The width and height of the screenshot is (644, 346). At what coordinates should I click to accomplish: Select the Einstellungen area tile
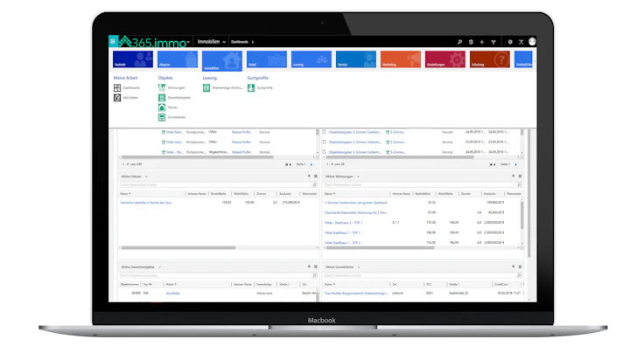point(445,59)
